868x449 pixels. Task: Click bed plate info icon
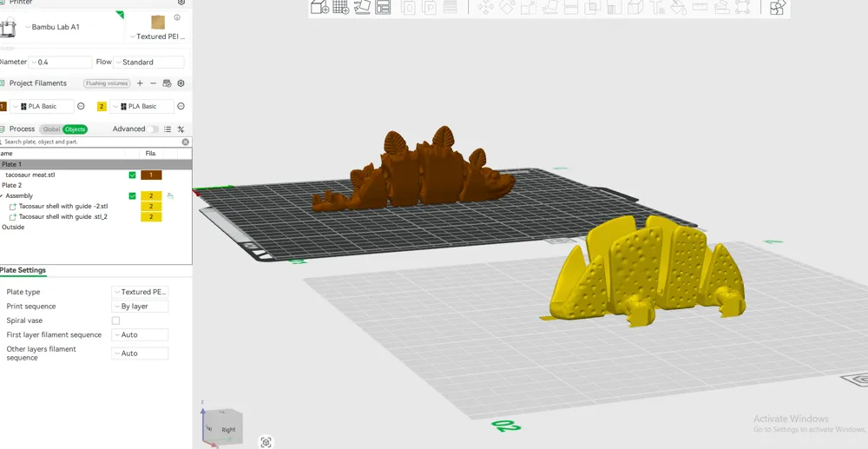coord(177,17)
